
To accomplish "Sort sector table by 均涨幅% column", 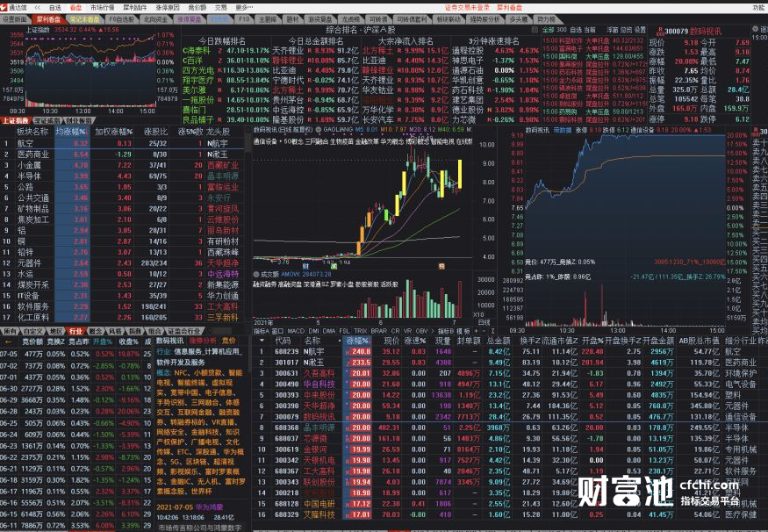I will (x=71, y=132).
